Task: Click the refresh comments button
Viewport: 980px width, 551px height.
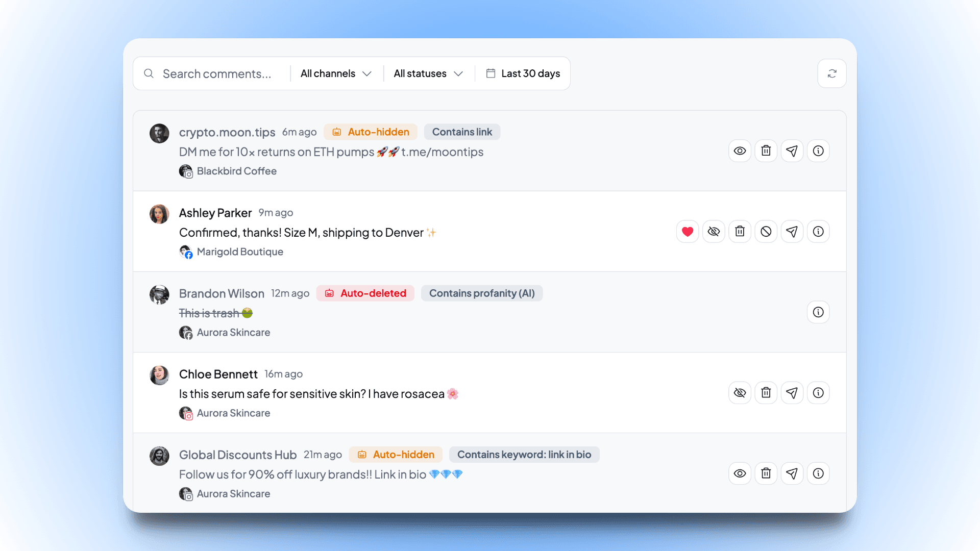Action: (x=832, y=73)
